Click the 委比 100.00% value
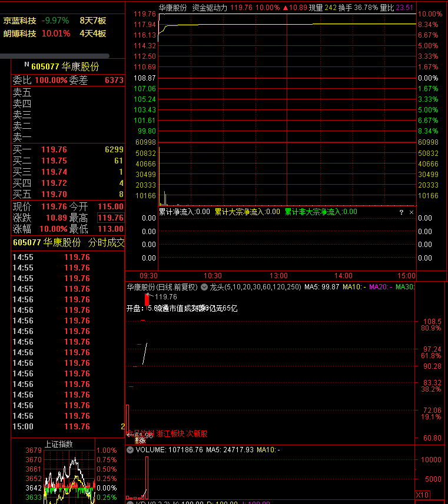 (x=51, y=80)
